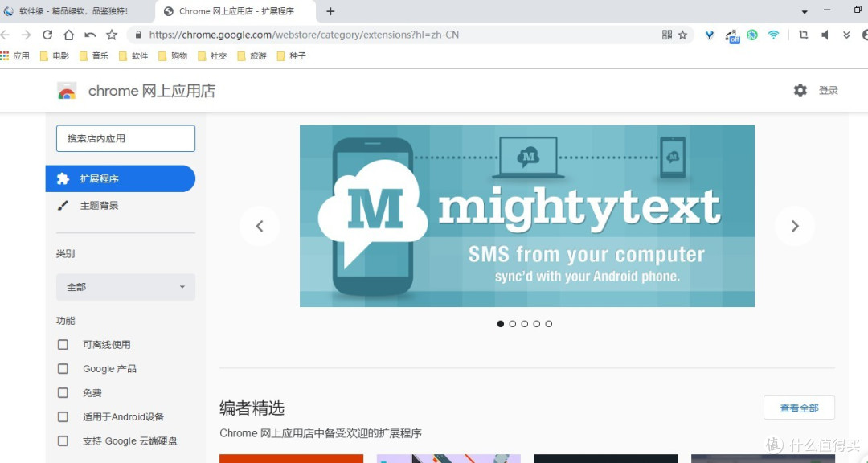Screen dimensions: 868x463
Task: Select the third carousel dot
Action: [x=525, y=324]
